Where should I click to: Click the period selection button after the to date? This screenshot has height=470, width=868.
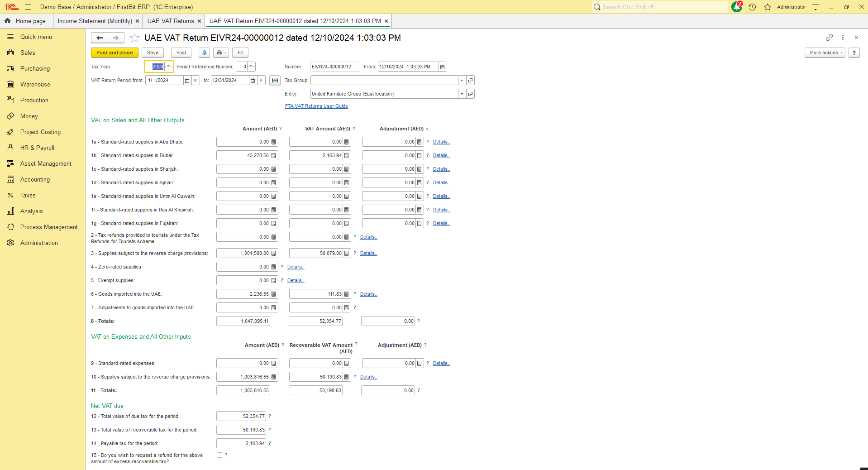click(275, 81)
